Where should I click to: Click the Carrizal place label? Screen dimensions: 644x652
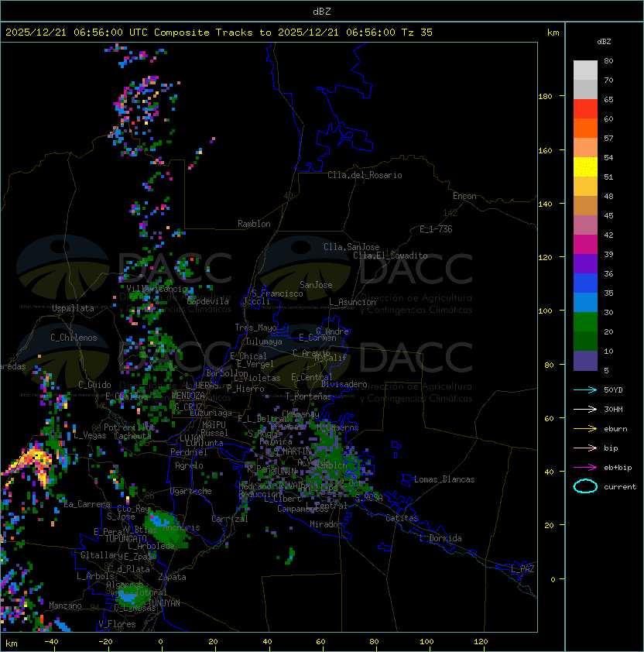229,519
